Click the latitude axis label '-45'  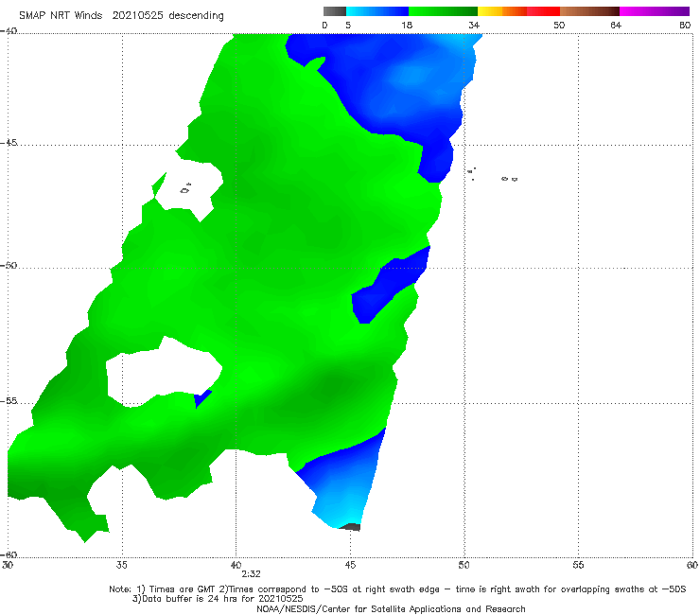9,143
